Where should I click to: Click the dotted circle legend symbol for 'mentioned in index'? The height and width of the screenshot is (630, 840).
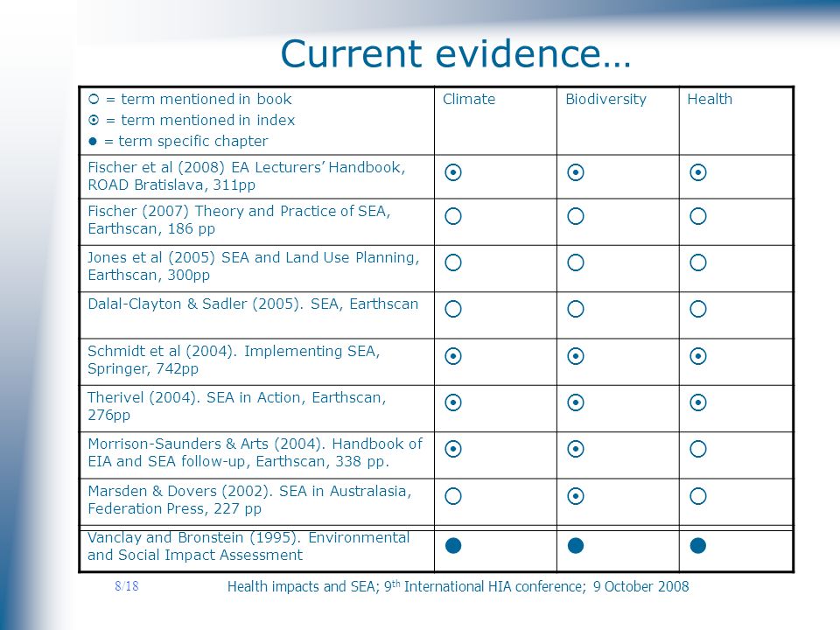coord(94,120)
